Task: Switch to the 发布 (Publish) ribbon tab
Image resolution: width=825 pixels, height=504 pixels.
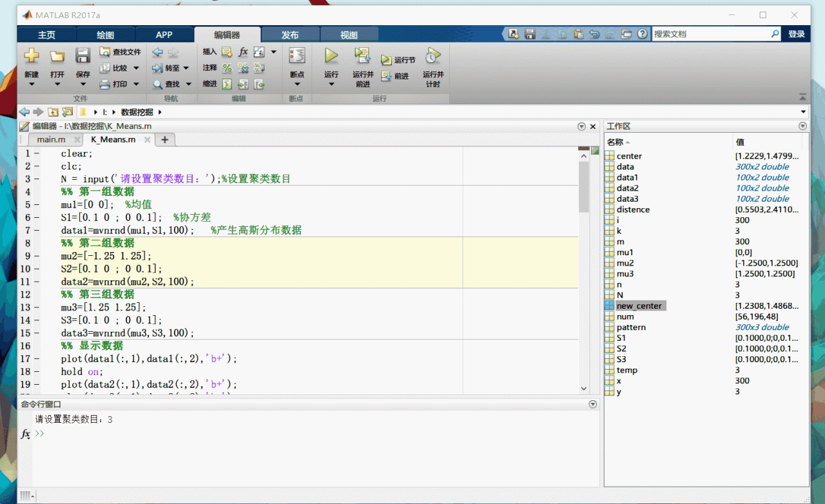Action: click(x=290, y=35)
